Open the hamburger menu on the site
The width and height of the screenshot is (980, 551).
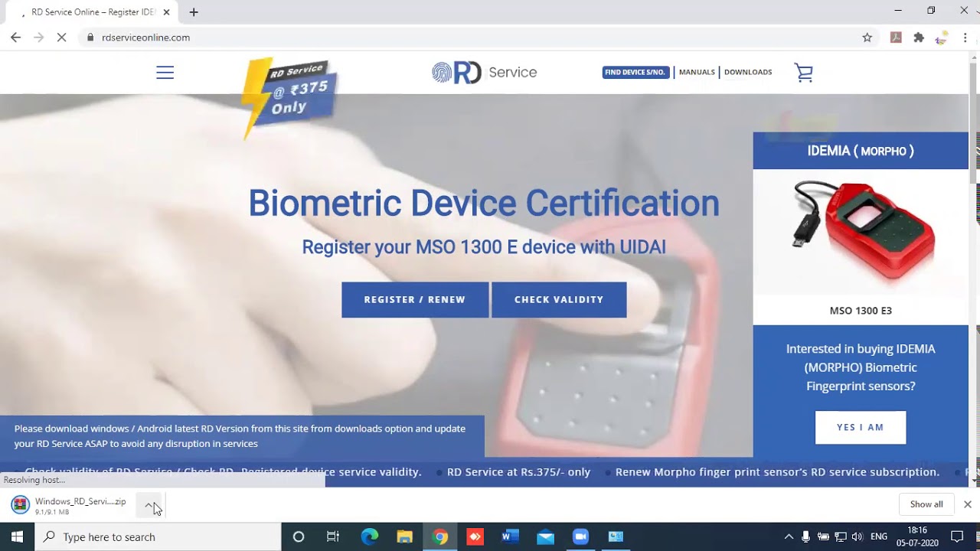coord(165,73)
